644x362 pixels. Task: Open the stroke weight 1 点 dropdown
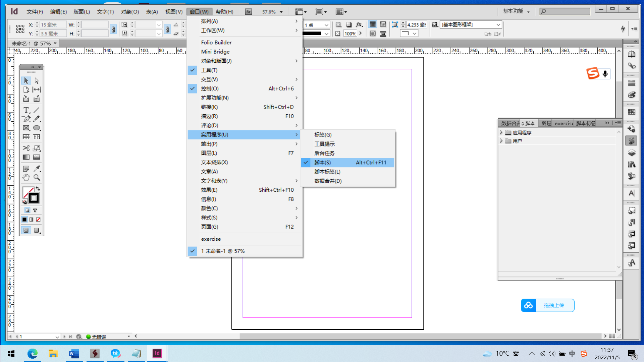point(326,25)
